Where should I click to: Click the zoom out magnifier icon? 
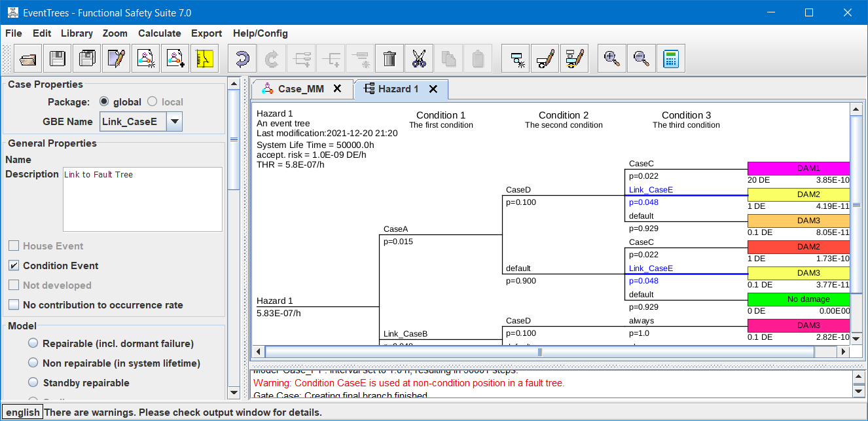641,59
